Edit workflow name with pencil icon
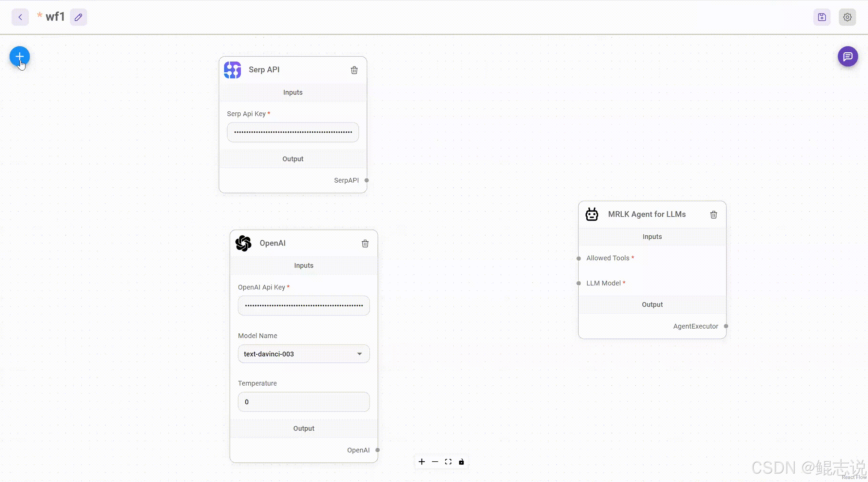The image size is (868, 482). click(78, 17)
